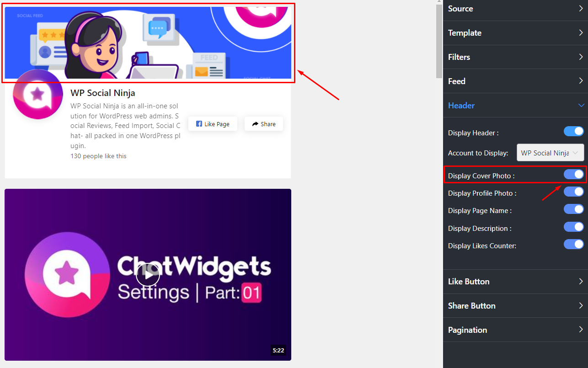Click the Display Profile Photo label
The height and width of the screenshot is (368, 588).
tap(482, 193)
